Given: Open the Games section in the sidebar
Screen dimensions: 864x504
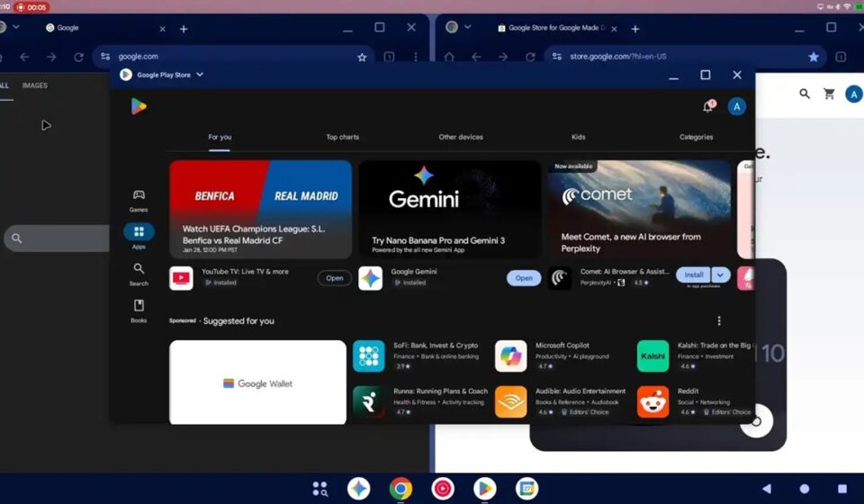Looking at the screenshot, I should [x=139, y=200].
